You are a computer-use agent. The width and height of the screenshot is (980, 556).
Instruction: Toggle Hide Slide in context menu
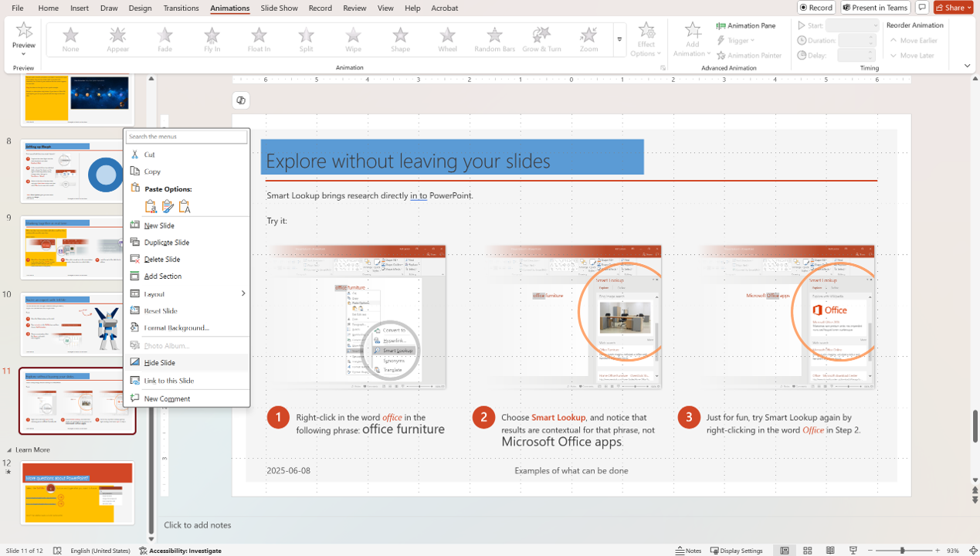[159, 363]
